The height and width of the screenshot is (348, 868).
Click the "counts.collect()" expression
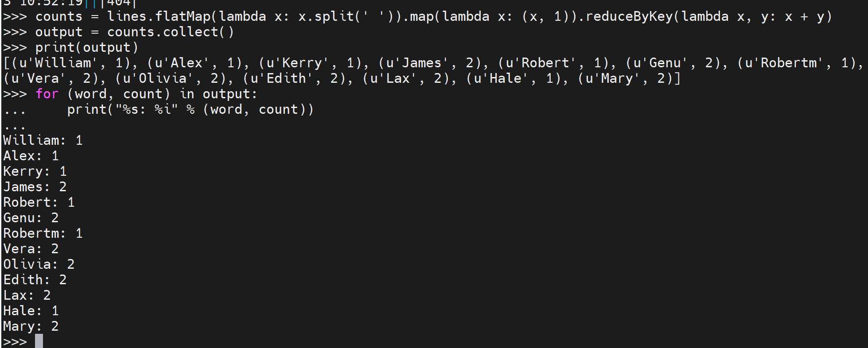[x=170, y=32]
